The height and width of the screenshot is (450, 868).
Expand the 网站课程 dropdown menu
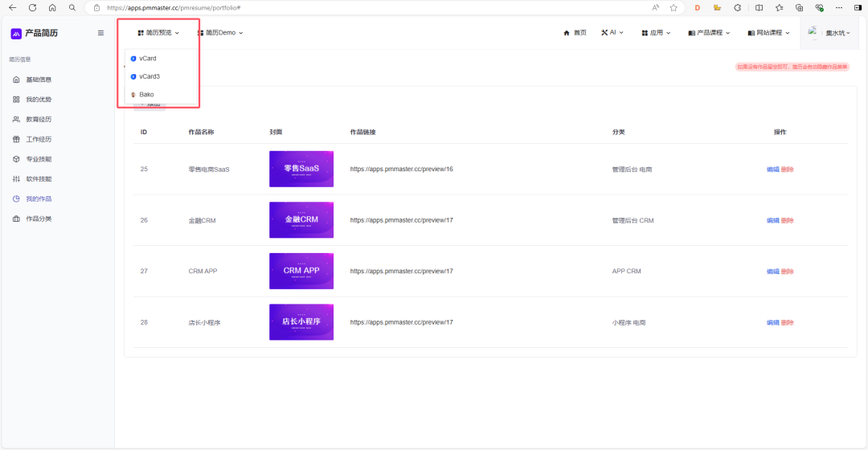769,33
